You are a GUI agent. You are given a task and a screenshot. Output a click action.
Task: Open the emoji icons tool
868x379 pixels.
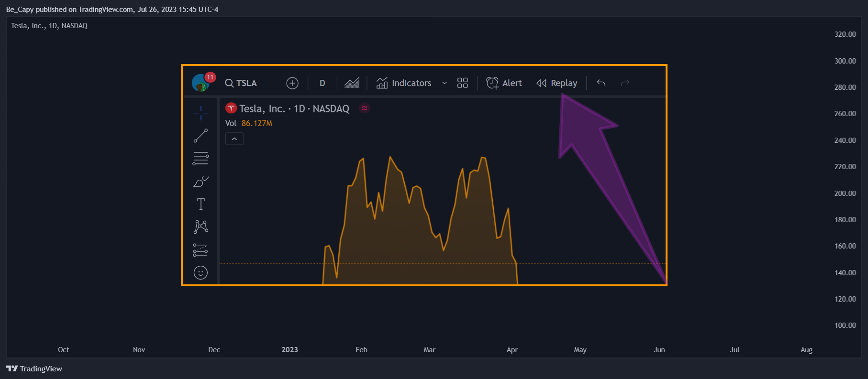(200, 272)
